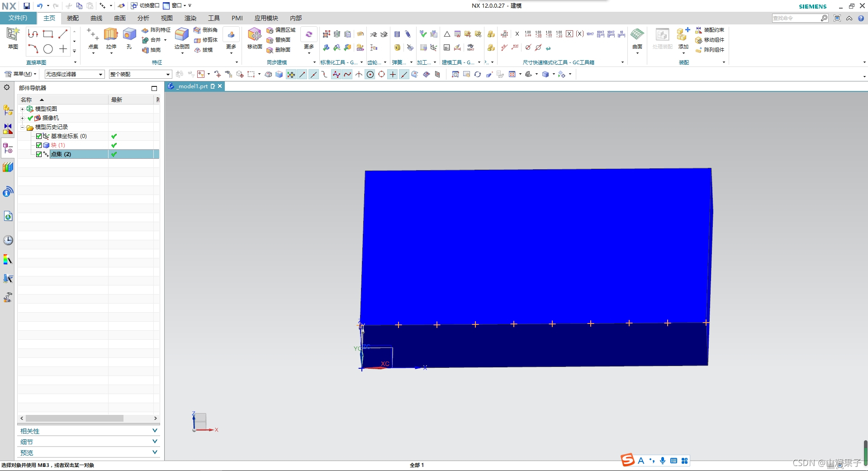Image resolution: width=868 pixels, height=471 pixels.
Task: Open the 整个装配 selection scope dropdown
Action: coord(140,74)
